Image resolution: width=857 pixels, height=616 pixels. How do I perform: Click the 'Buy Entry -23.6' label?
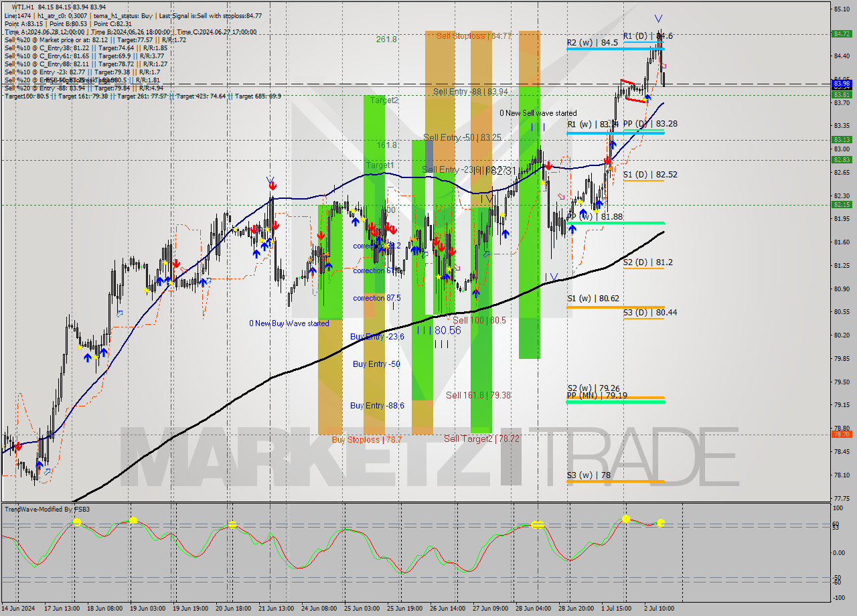pyautogui.click(x=377, y=337)
